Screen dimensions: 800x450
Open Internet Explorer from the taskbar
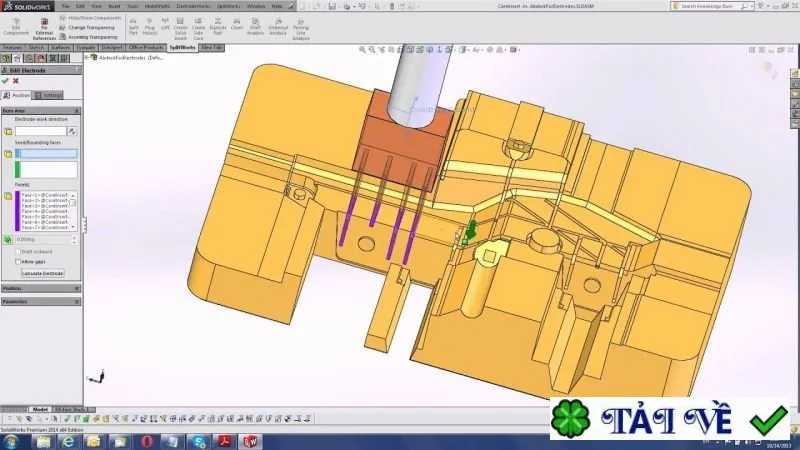pos(67,442)
